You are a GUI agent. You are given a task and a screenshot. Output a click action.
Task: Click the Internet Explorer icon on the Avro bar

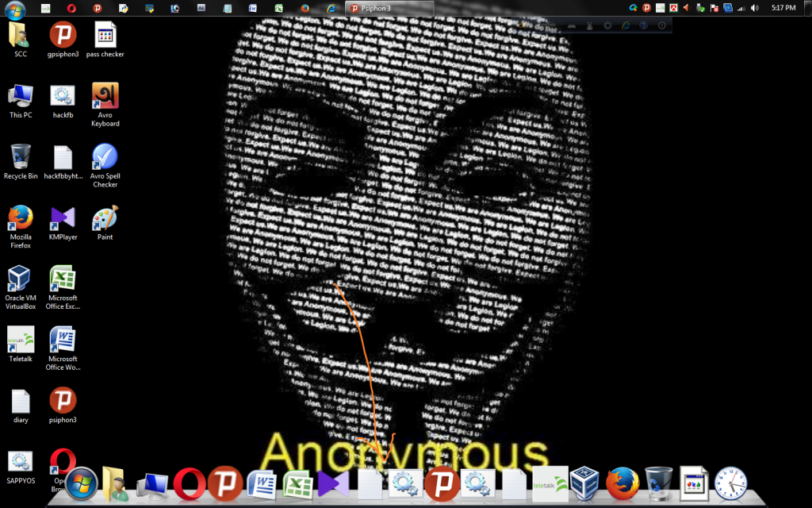626,25
